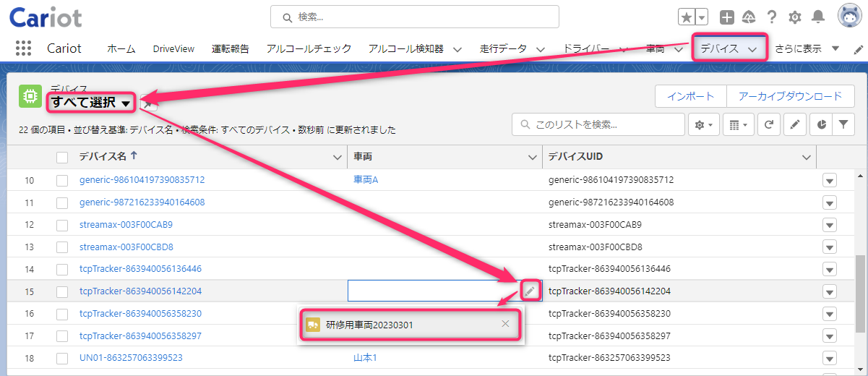The height and width of the screenshot is (376, 868).
Task: Click the inline edit list pencil button
Action: 794,124
